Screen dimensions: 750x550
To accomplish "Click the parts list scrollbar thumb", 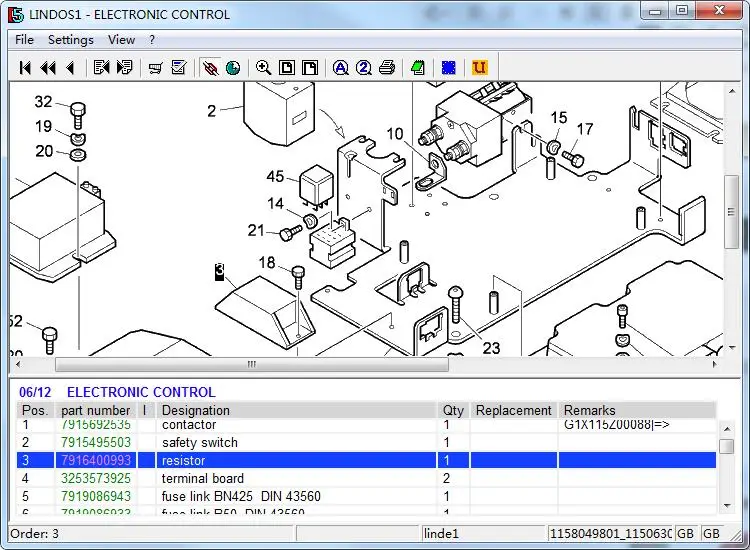I will click(727, 446).
